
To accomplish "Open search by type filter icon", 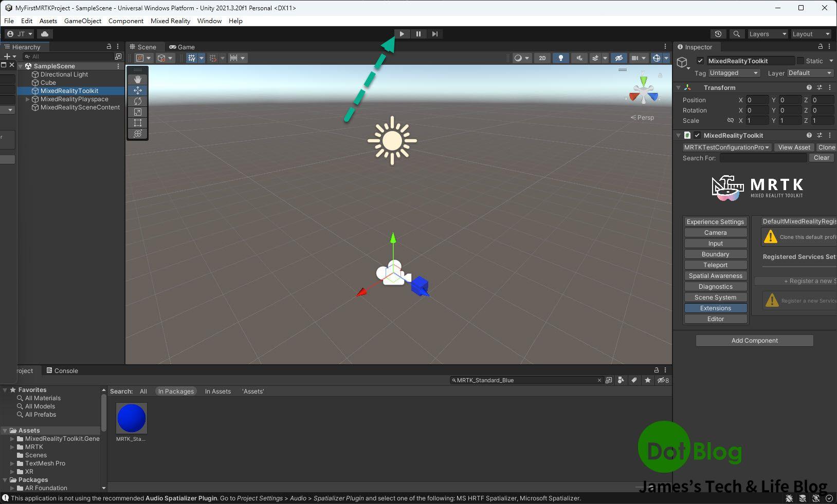I will (621, 380).
